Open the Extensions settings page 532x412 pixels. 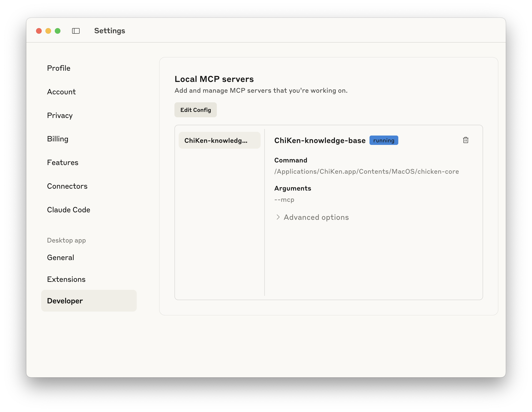66,279
